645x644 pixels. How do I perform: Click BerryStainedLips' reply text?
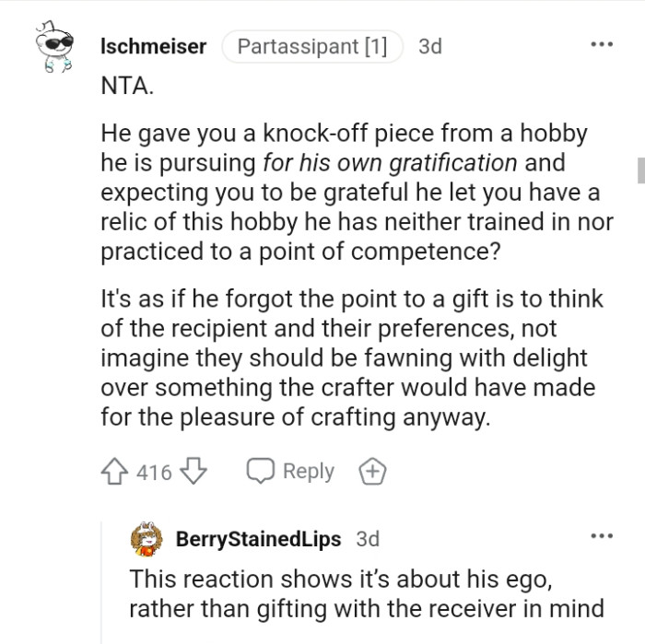click(x=366, y=593)
